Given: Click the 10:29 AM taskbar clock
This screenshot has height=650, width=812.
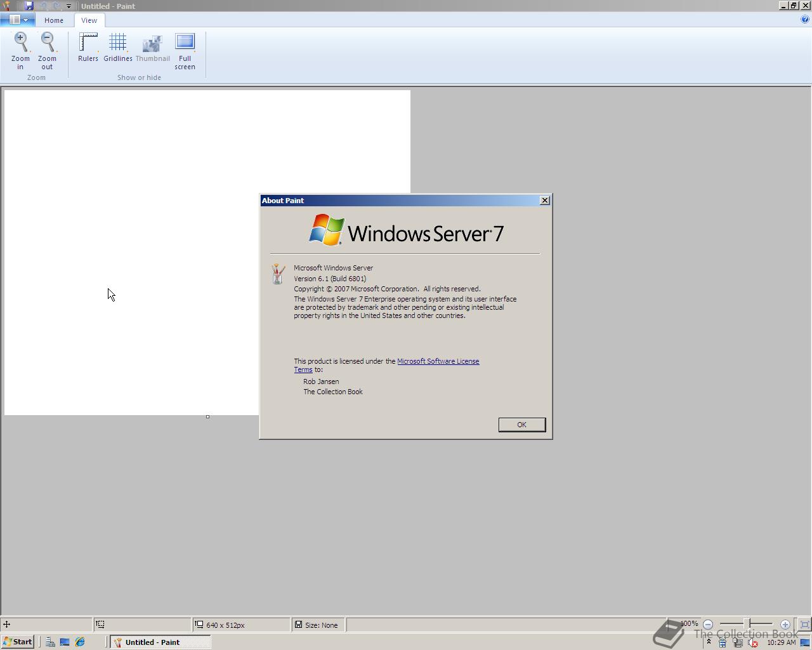Looking at the screenshot, I should tap(781, 642).
